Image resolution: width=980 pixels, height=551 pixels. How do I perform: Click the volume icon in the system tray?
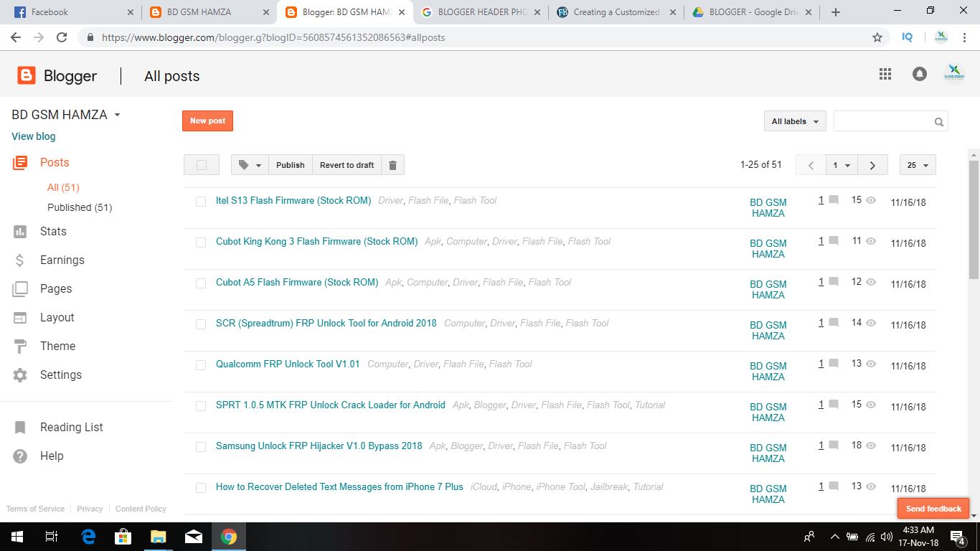click(x=887, y=537)
